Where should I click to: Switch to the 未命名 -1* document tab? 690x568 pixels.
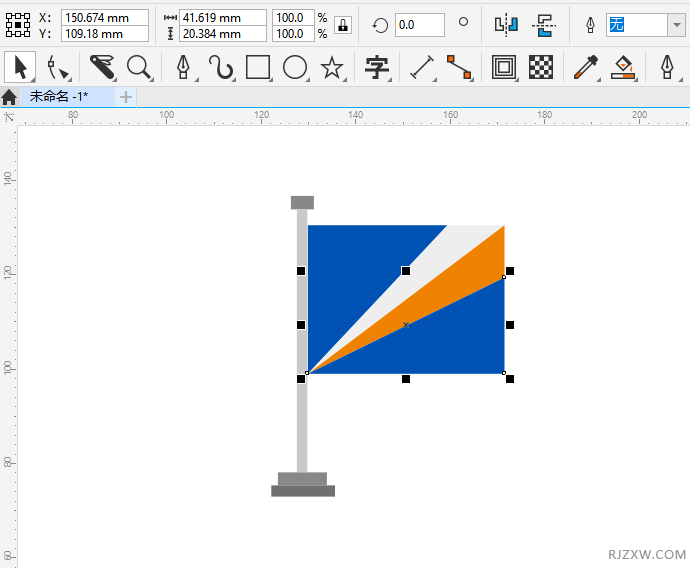click(x=68, y=97)
